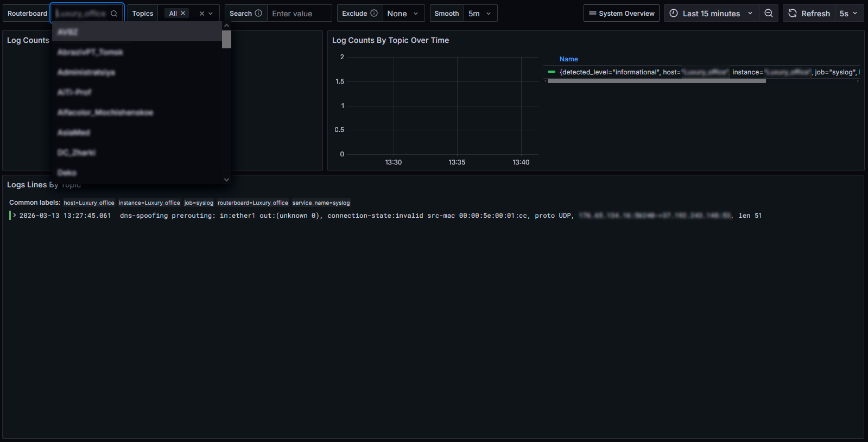Viewport: 868px width, 442px height.
Task: Click the legend horizontal scrollbar
Action: click(x=656, y=81)
